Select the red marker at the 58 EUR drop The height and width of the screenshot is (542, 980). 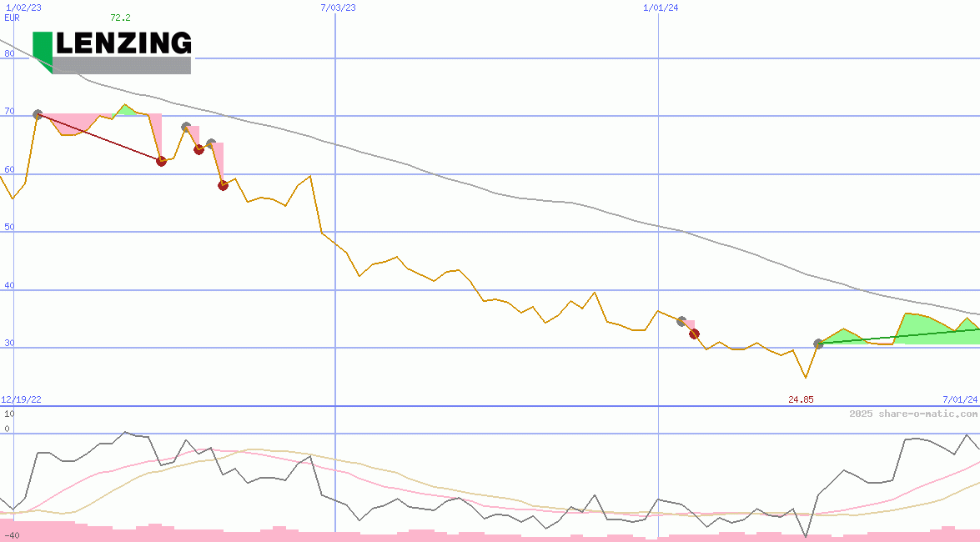[223, 185]
